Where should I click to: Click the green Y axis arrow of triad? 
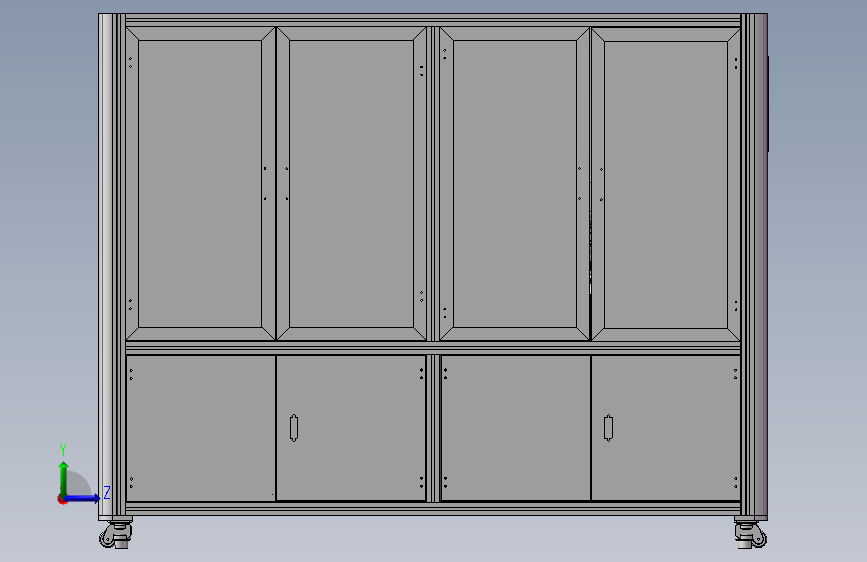point(64,479)
